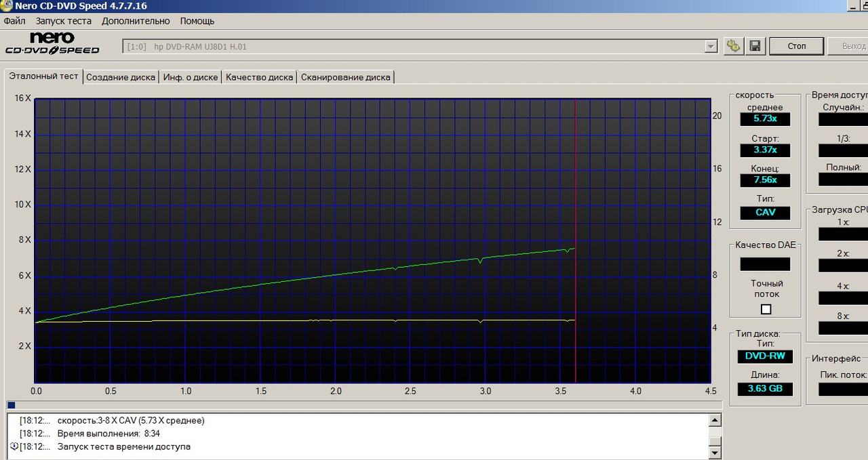Click the average speed value 5.73x

pos(765,119)
